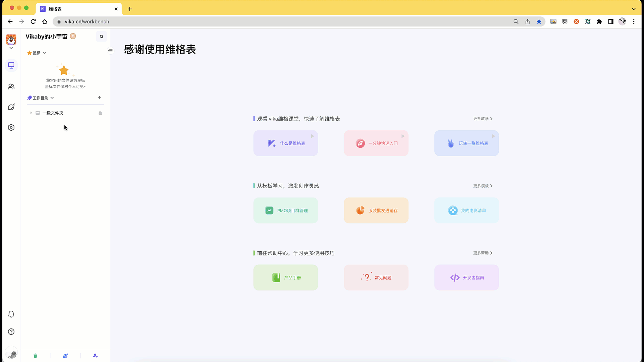Open a new browser tab with plus

(x=130, y=9)
